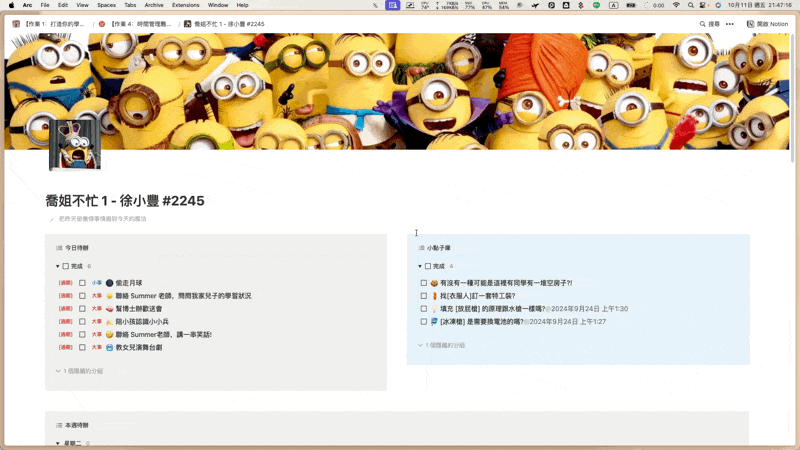The image size is (800, 450).
Task: Click breadcrumb 喬姐不忙 1 - 徐小豐 #2245
Action: (224, 24)
